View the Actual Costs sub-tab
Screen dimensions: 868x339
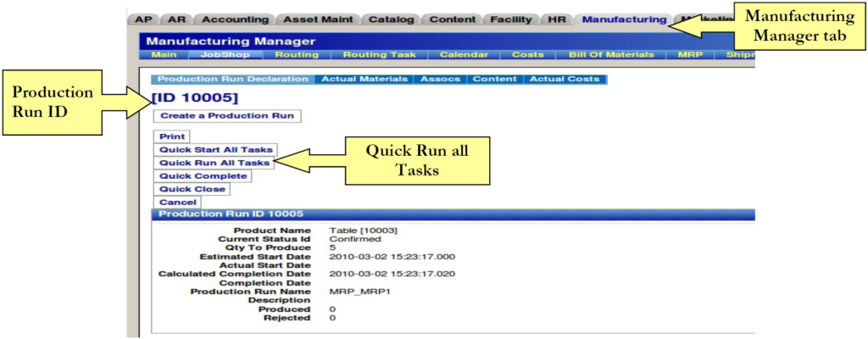(x=565, y=79)
